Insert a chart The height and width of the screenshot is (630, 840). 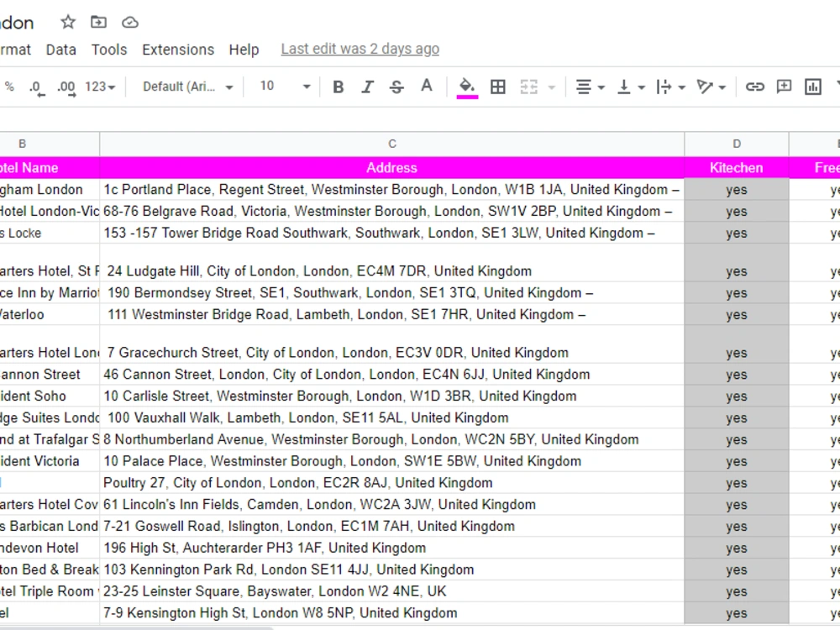(812, 87)
